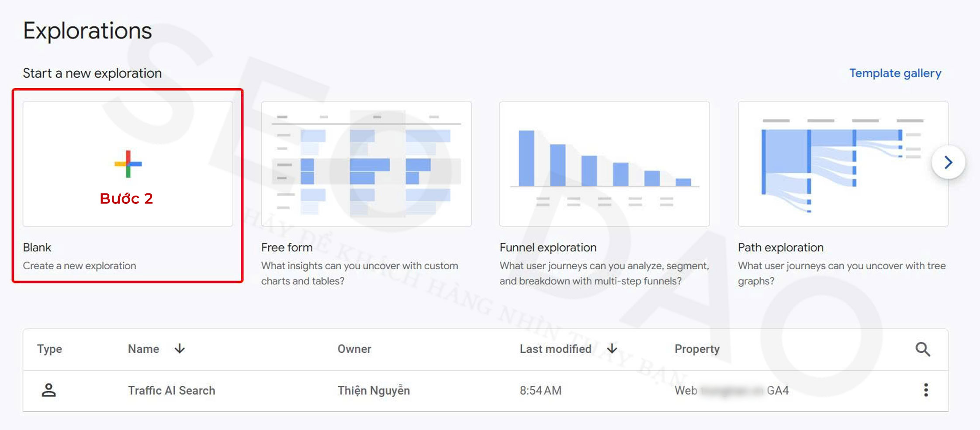Sort by Name using the down arrow
Screen dimensions: 980x430
(x=180, y=349)
